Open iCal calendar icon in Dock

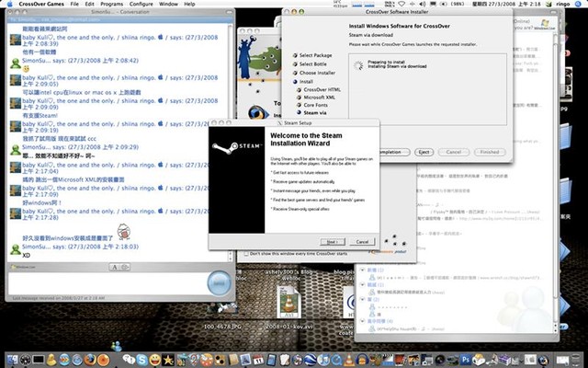[x=257, y=360]
